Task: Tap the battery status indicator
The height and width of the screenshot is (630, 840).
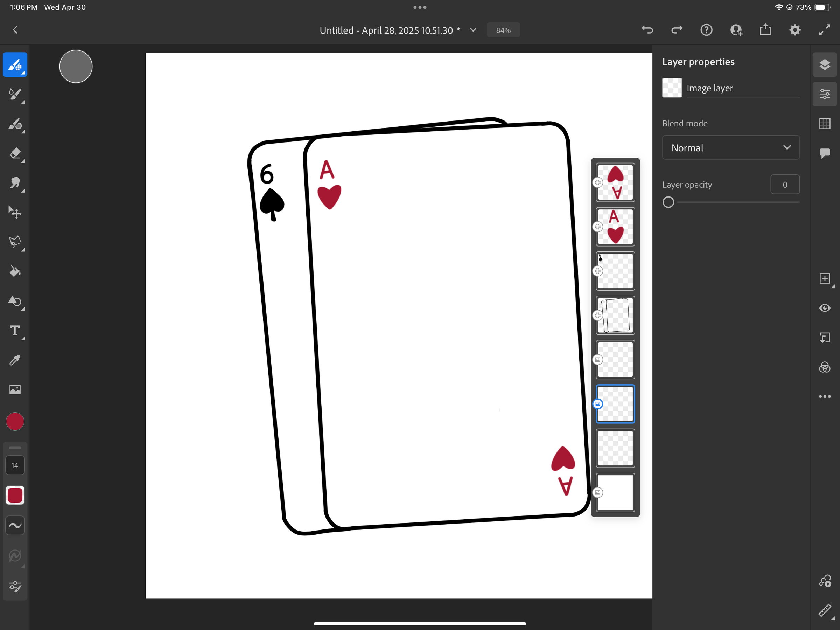Action: [x=822, y=7]
